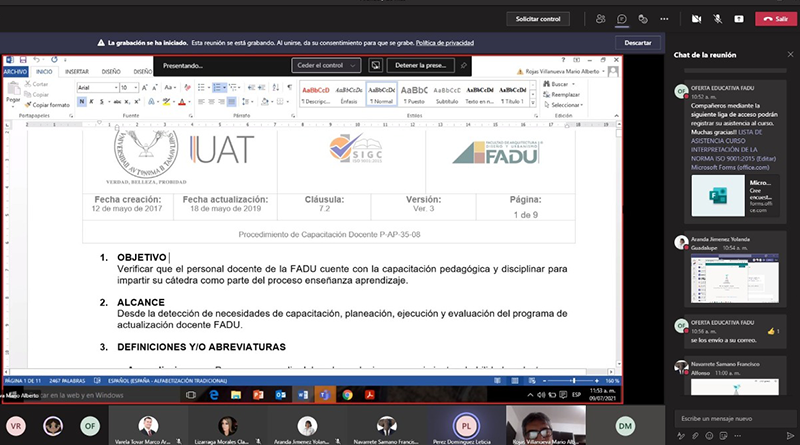Leave the meeting with Salir button
Image resolution: width=800 pixels, height=445 pixels.
click(776, 19)
